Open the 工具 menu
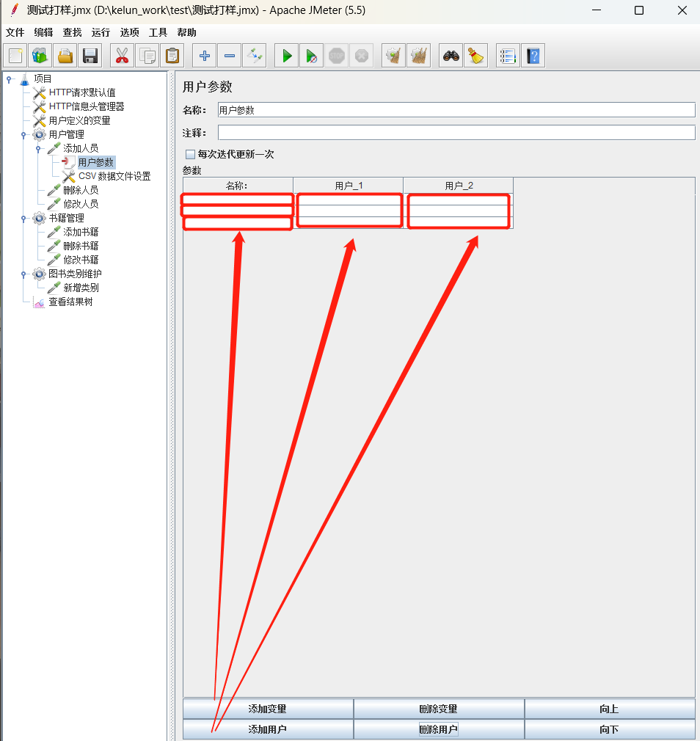 click(158, 32)
